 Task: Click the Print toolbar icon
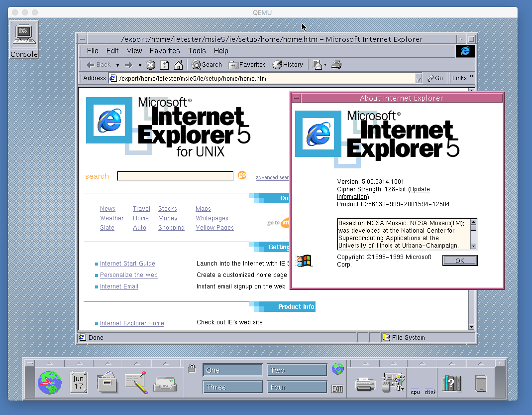pyautogui.click(x=336, y=65)
